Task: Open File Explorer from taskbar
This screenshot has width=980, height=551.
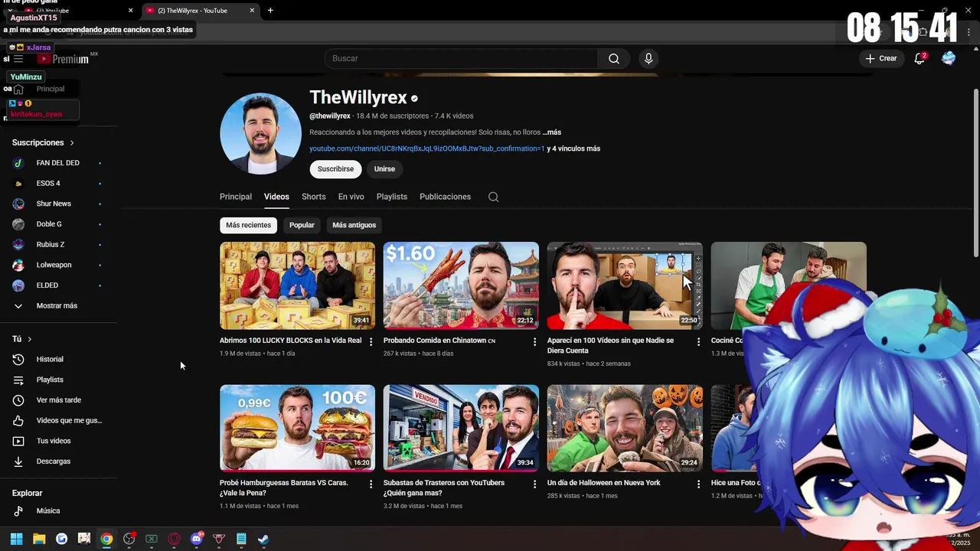Action: coord(39,539)
